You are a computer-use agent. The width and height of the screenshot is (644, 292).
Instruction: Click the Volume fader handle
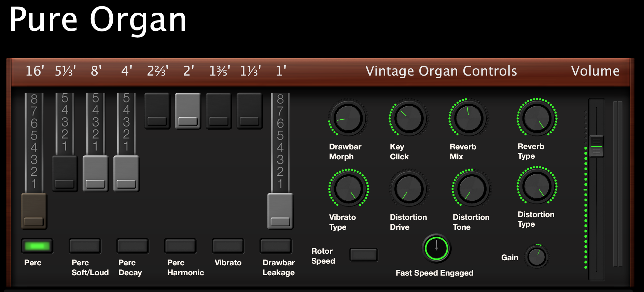pos(597,146)
